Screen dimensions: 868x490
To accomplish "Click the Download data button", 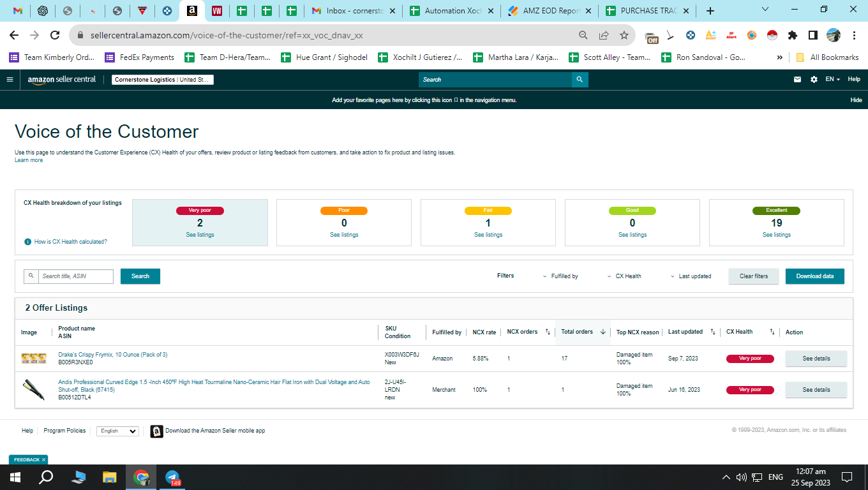I will (814, 276).
